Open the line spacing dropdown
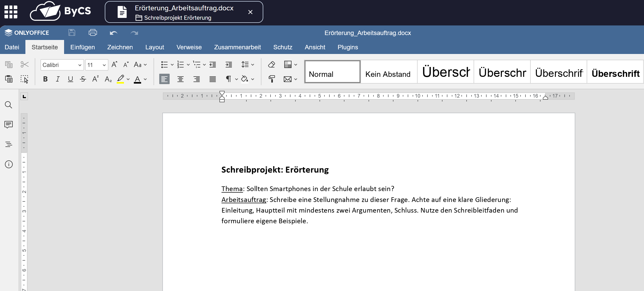Image resolution: width=644 pixels, height=291 pixels. [247, 64]
